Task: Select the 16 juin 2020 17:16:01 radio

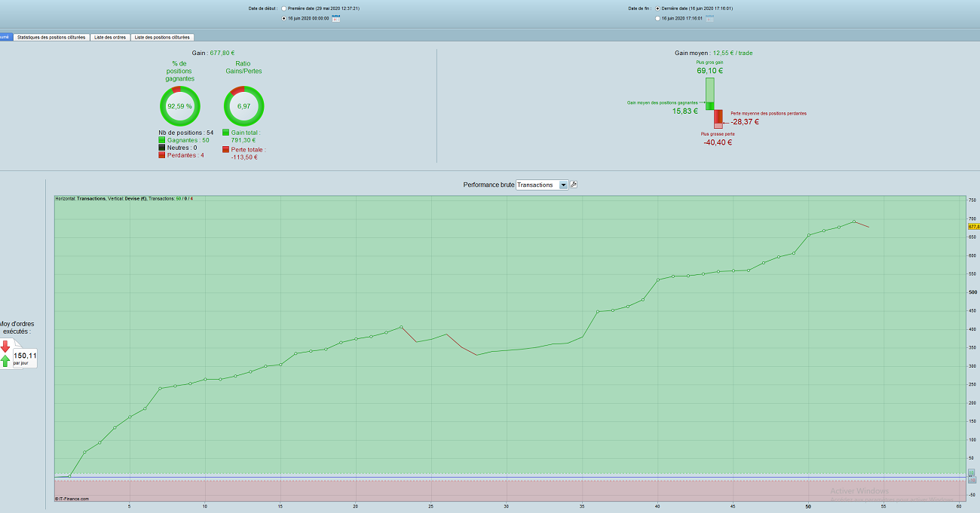Action: coord(657,18)
